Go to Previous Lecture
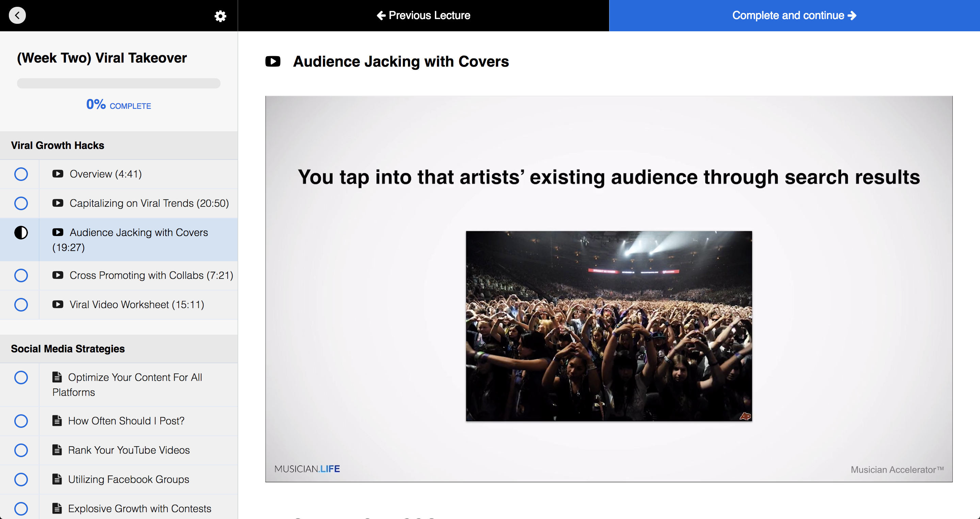The image size is (980, 519). [423, 15]
